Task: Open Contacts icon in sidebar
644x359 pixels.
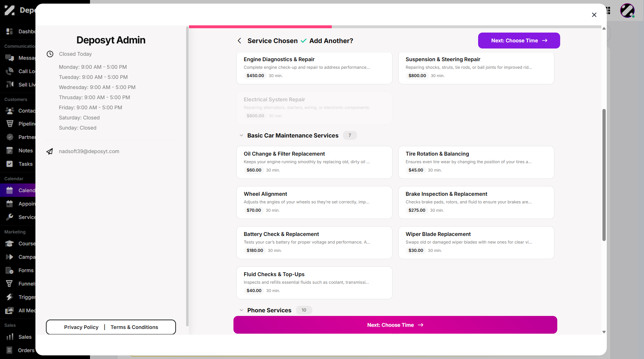Action: coord(10,111)
